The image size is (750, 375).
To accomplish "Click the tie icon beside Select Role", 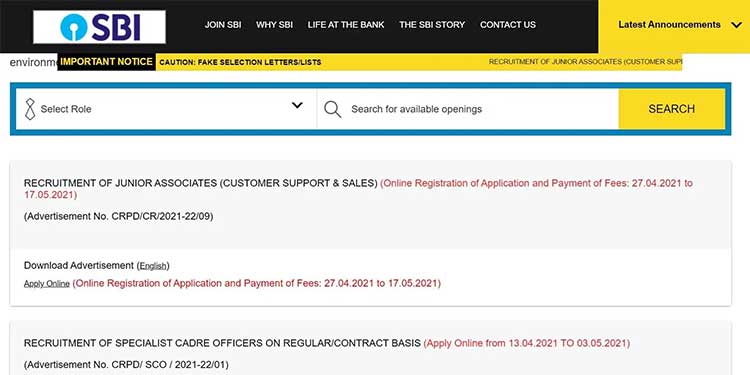I will [x=30, y=109].
